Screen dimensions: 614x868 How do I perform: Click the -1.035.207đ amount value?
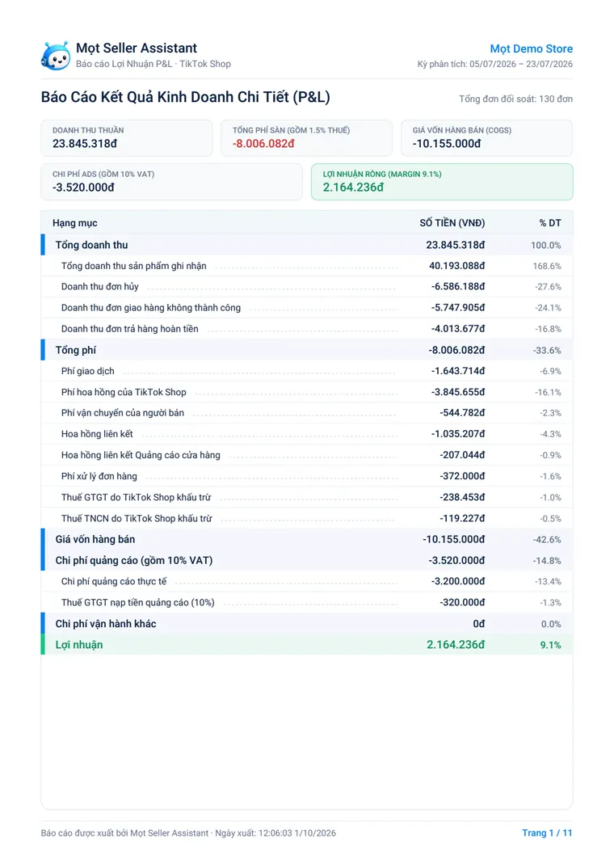click(x=458, y=434)
